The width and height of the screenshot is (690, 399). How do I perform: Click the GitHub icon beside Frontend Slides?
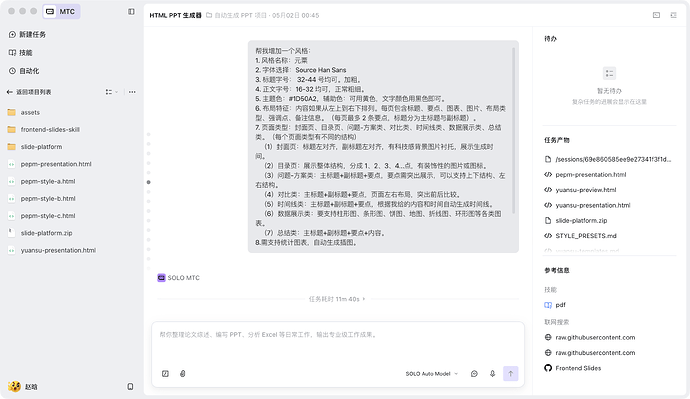point(548,368)
